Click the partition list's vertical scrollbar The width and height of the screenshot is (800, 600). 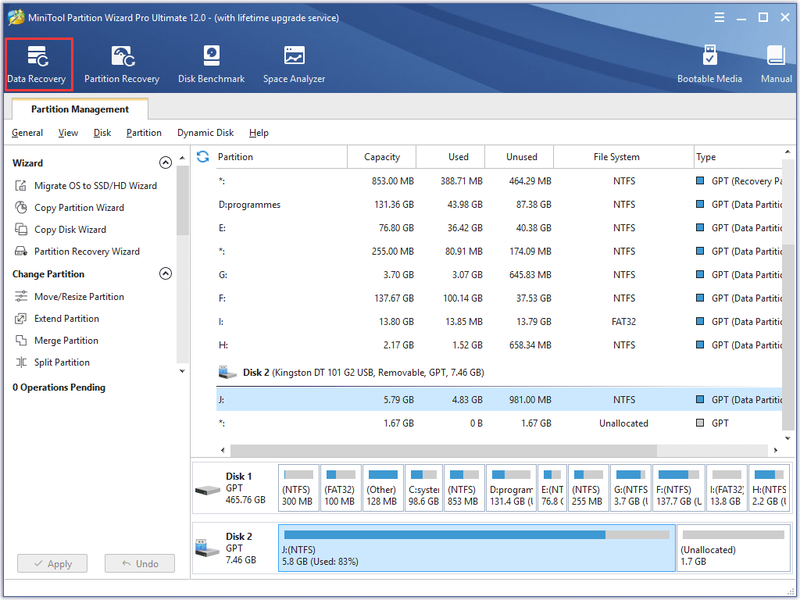(788, 337)
